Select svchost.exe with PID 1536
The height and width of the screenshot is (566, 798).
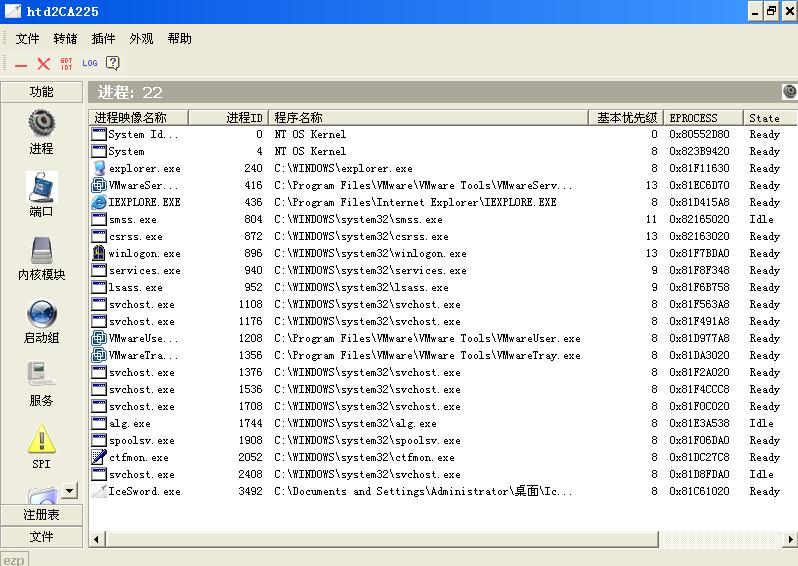(x=442, y=389)
